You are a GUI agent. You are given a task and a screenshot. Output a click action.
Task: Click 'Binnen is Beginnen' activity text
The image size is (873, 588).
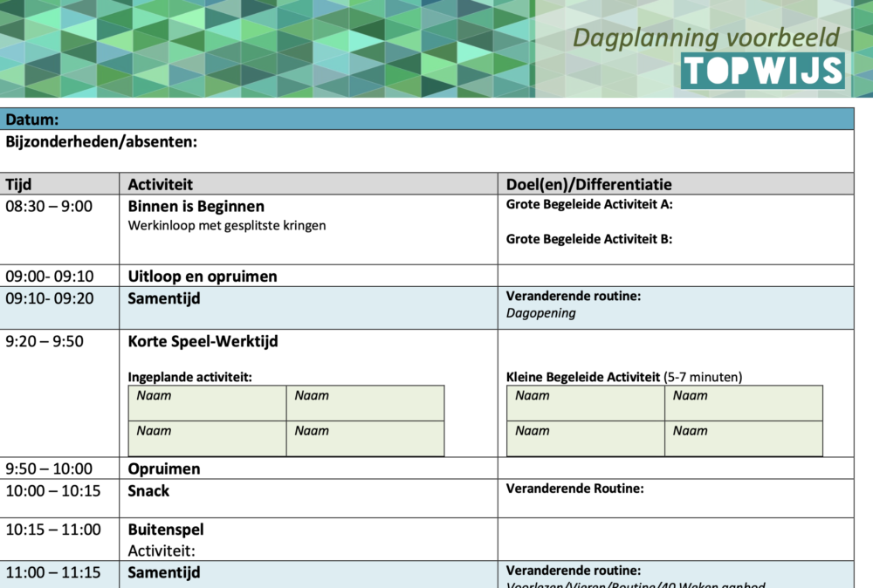(x=196, y=207)
